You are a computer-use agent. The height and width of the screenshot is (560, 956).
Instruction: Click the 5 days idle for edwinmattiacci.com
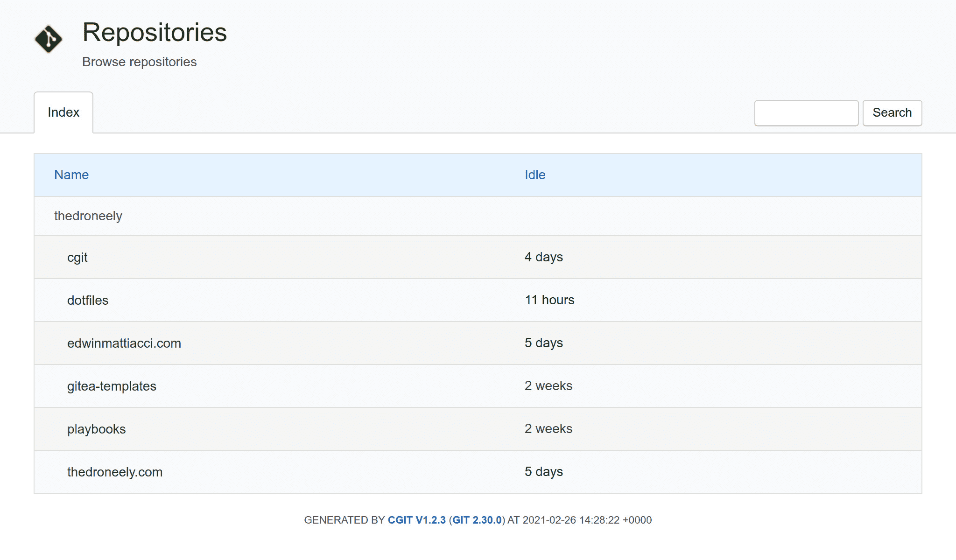544,343
